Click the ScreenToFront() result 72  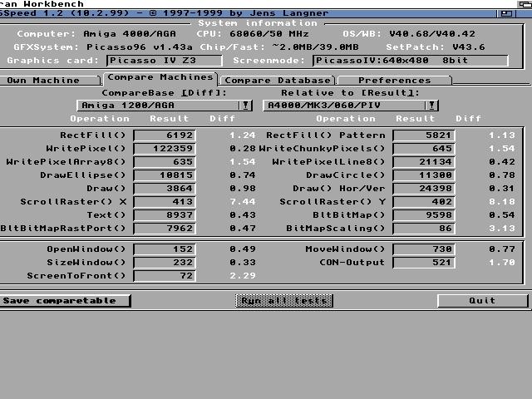[x=165, y=276]
